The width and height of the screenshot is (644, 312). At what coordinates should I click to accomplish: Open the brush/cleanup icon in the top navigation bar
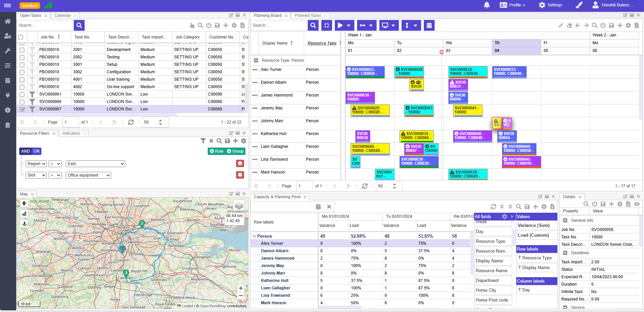[579, 5]
